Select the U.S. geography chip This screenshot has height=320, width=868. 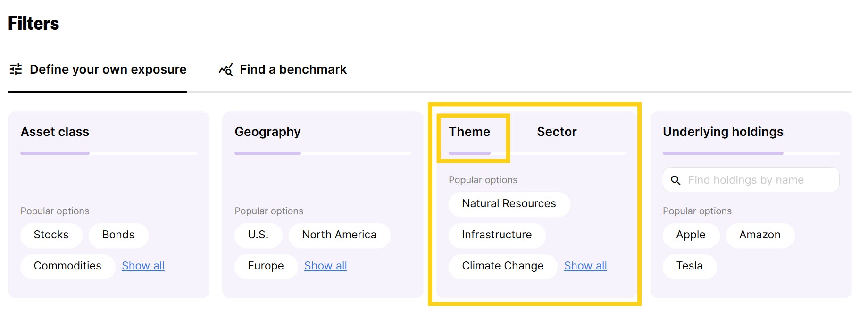tap(258, 235)
